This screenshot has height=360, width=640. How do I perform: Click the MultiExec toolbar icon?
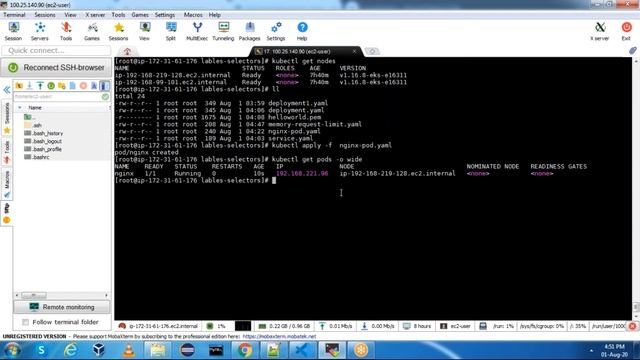(x=197, y=31)
